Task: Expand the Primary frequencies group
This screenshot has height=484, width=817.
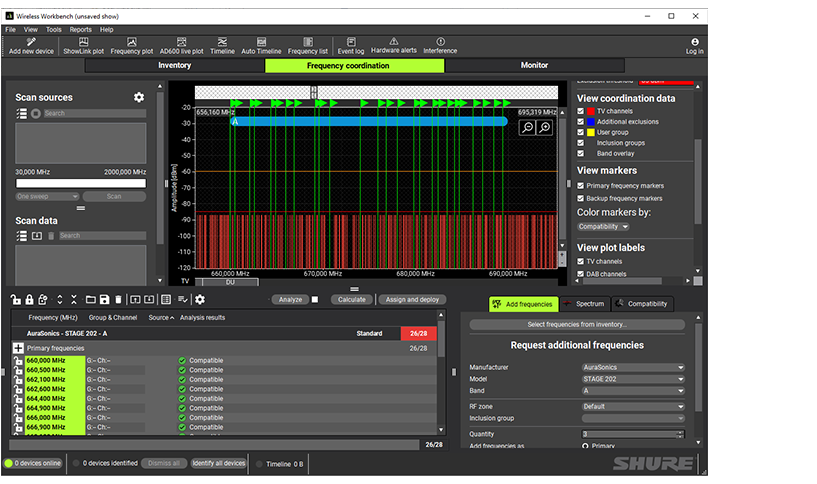Action: point(18,348)
